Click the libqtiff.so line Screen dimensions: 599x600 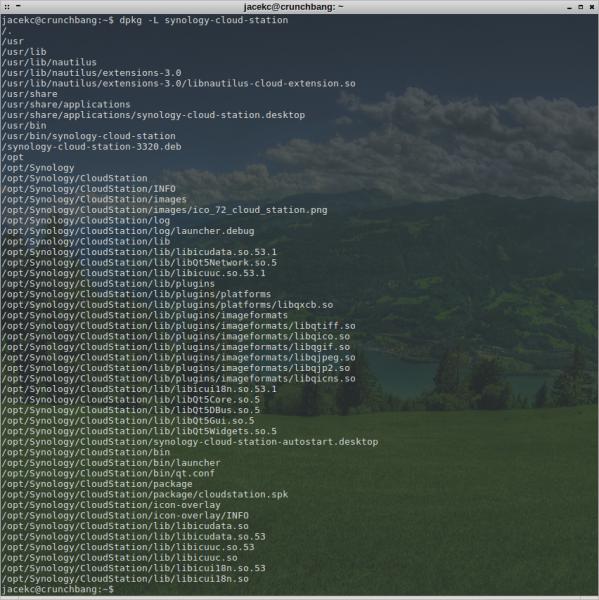click(179, 326)
